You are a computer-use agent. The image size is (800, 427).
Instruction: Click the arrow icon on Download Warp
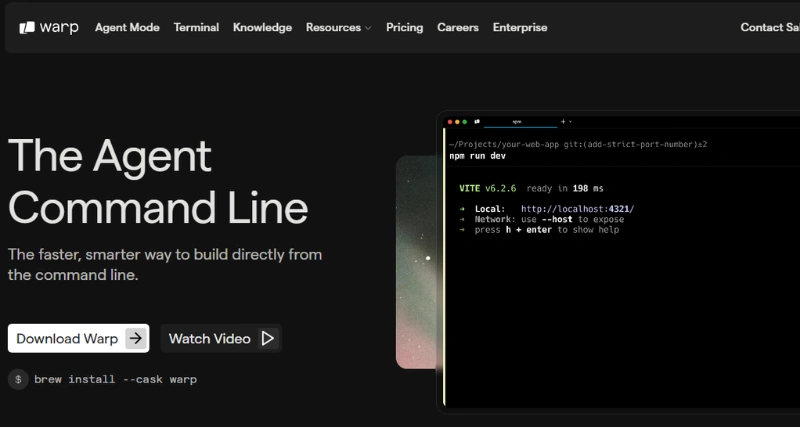(136, 338)
